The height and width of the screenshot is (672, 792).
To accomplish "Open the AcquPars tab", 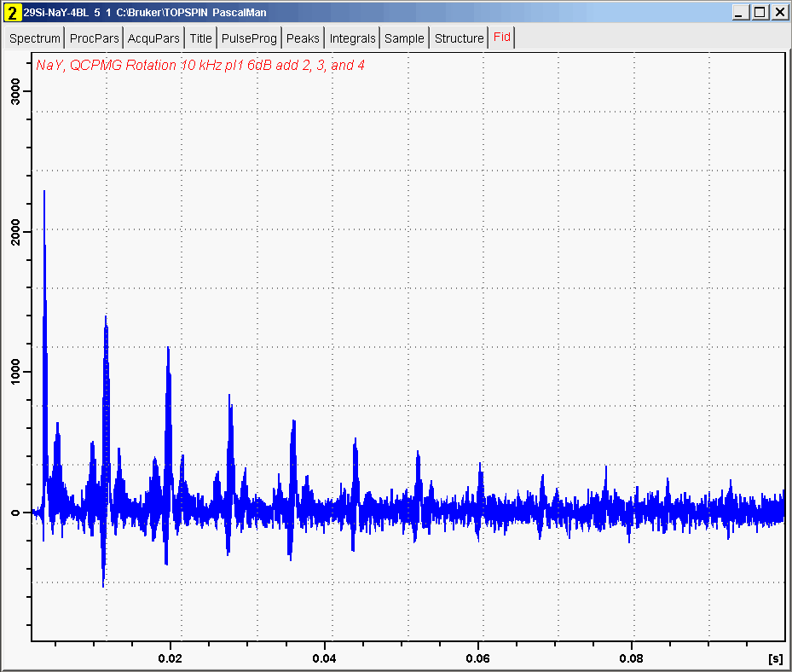I will tap(154, 38).
